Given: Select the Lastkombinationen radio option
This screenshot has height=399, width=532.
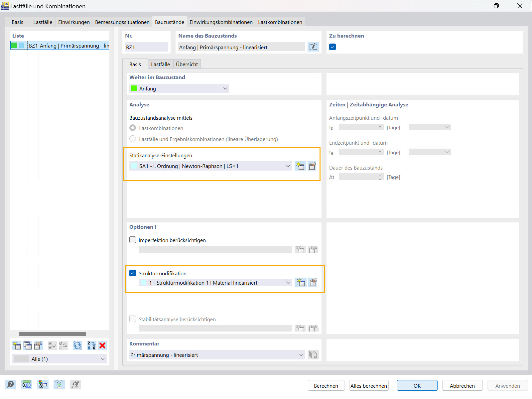Looking at the screenshot, I should tap(133, 128).
